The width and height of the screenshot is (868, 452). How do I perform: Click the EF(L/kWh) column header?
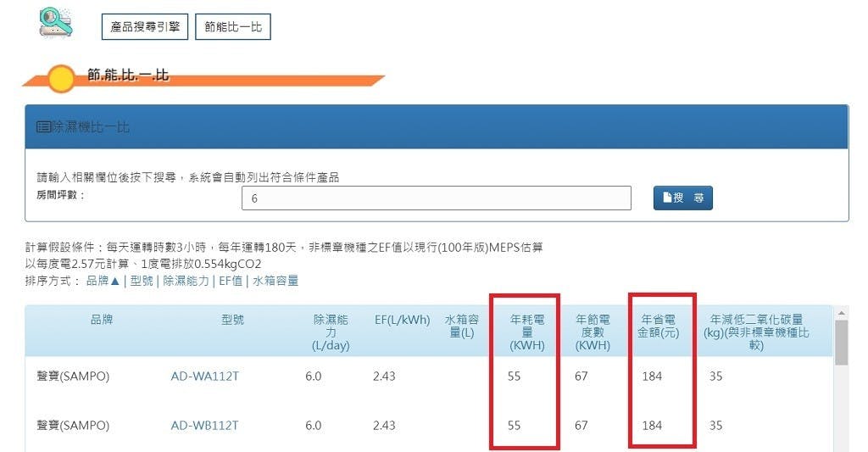(x=403, y=320)
